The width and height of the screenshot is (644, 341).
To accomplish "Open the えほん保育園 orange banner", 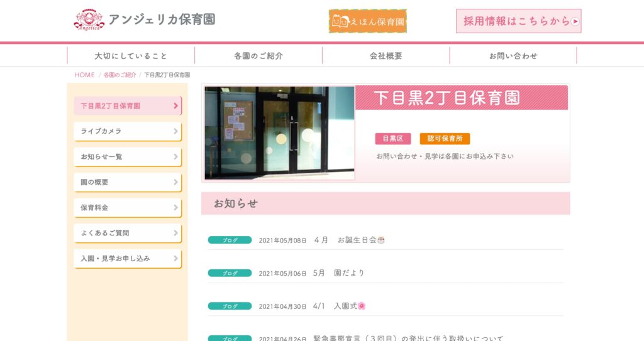I will click(x=367, y=21).
